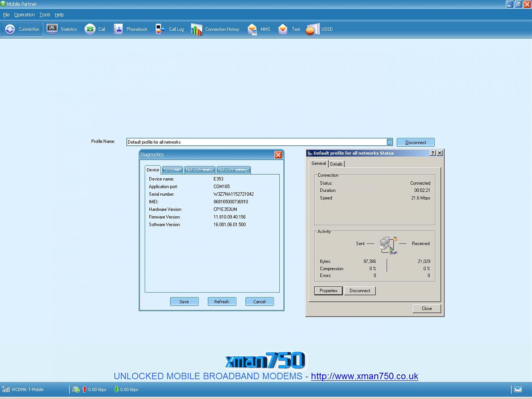
Task: Click the Properties button
Action: [x=328, y=291]
